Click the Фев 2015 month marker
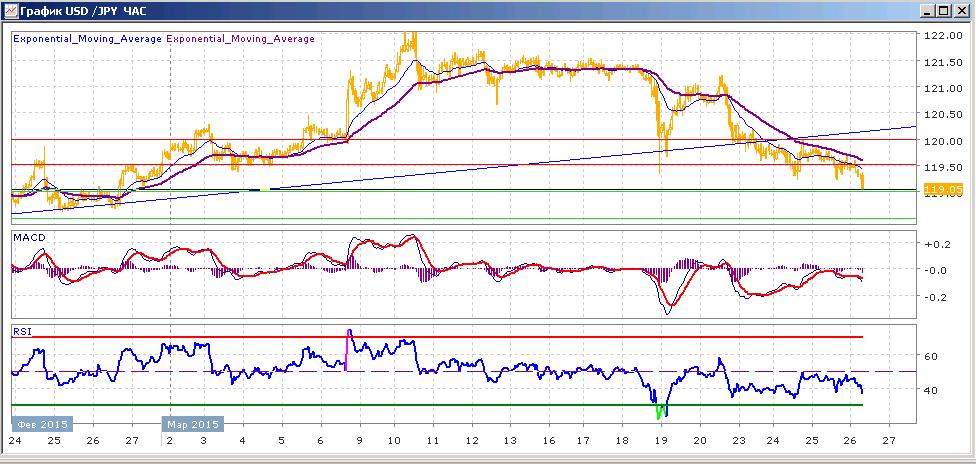The height and width of the screenshot is (464, 976). (42, 424)
